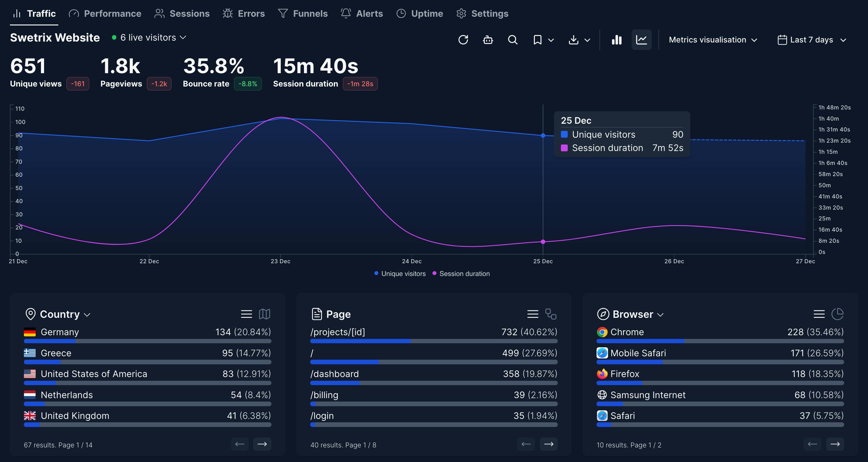The image size is (868, 462).
Task: Expand the 6 live visitors list
Action: 149,38
